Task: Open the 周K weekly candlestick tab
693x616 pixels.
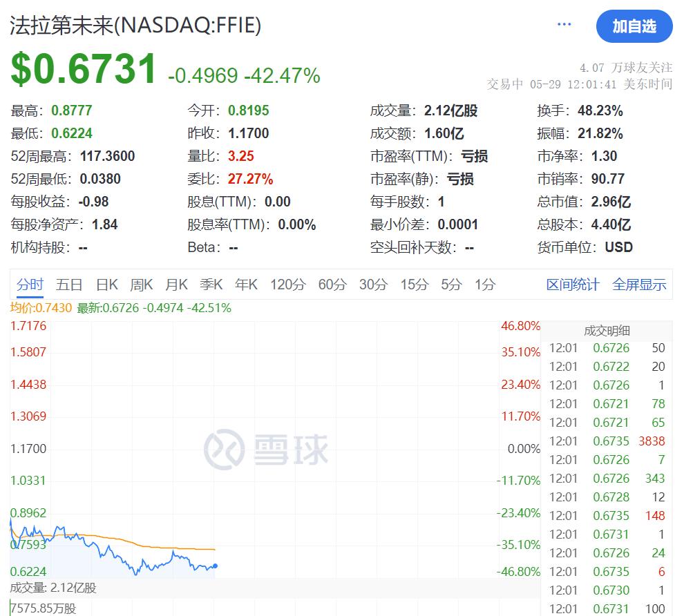Action: 142,285
